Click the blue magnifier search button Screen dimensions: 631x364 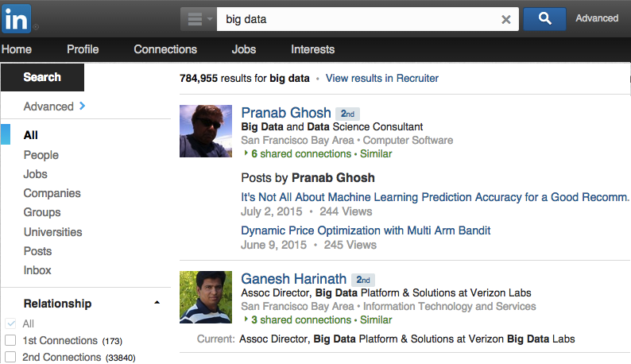544,18
